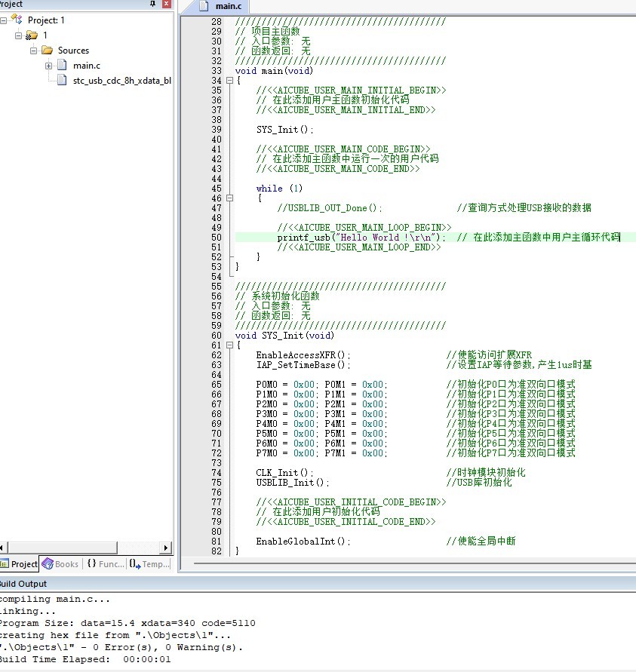Fold the SYS_Init function block

point(229,345)
